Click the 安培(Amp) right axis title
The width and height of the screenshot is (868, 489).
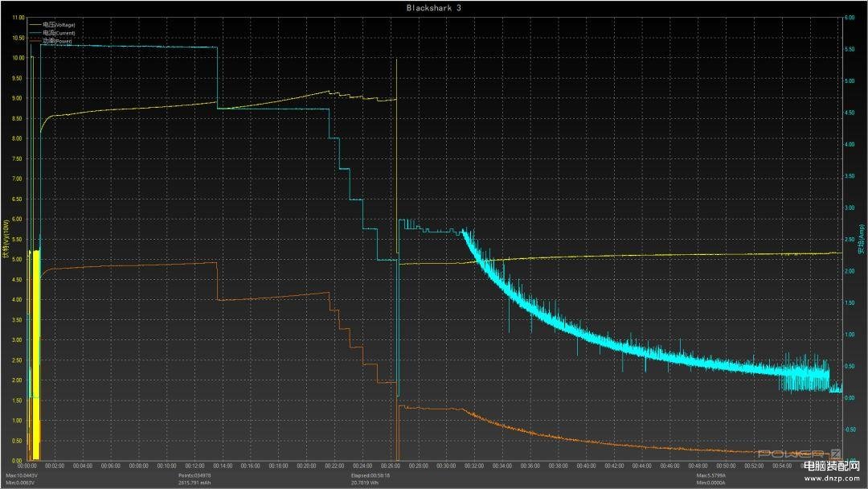[862, 239]
